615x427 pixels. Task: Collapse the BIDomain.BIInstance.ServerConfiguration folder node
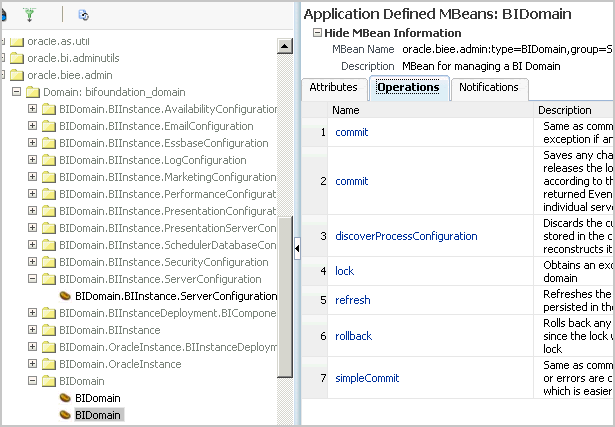coord(33,279)
